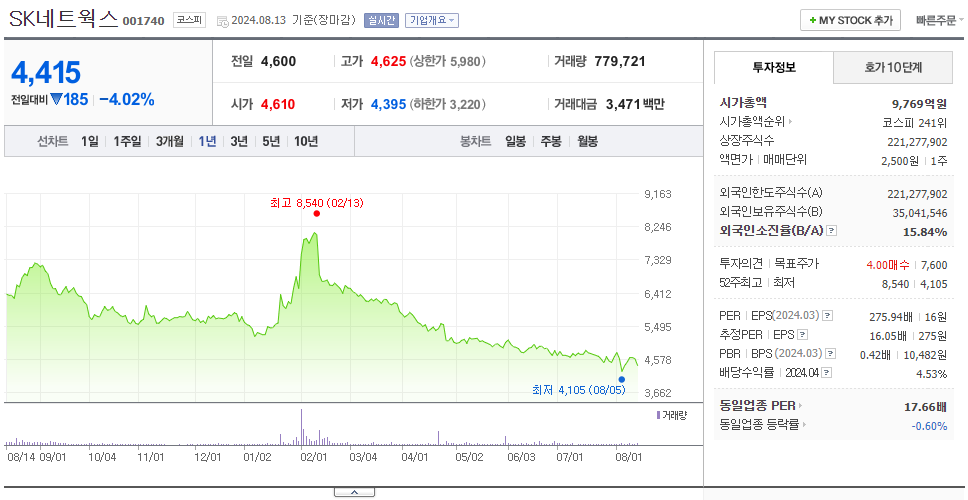Click the 실시간 button
968x500 pixels.
[382, 20]
